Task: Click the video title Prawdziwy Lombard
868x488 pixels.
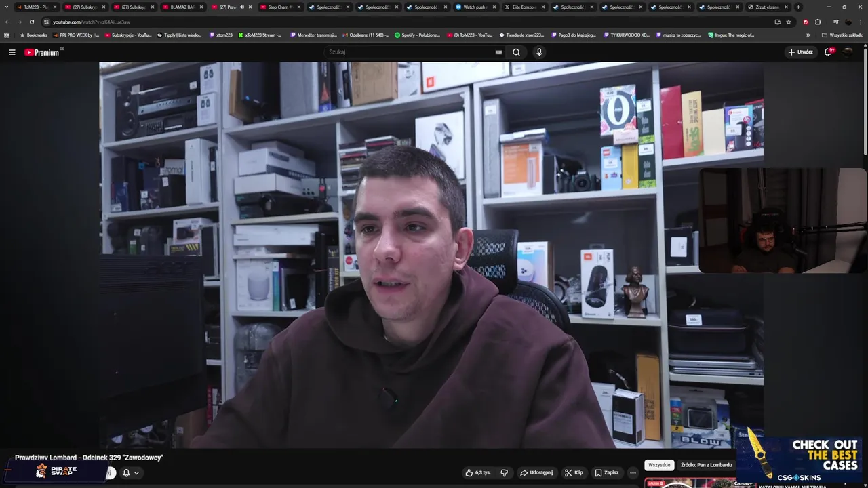Action: pyautogui.click(x=89, y=457)
